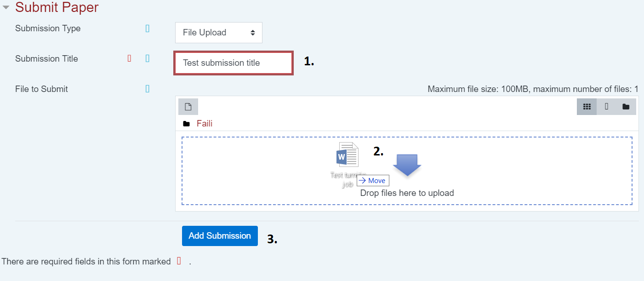Click the folder icon beside Faili
This screenshot has height=281, width=644.
click(x=186, y=124)
